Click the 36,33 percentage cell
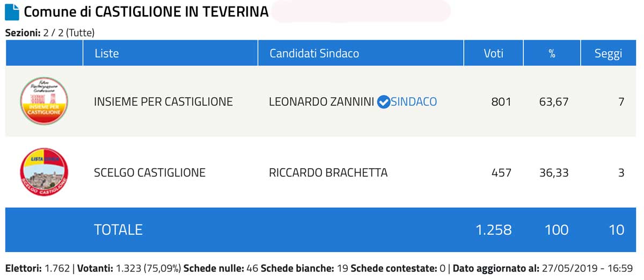644x280 pixels. click(554, 173)
